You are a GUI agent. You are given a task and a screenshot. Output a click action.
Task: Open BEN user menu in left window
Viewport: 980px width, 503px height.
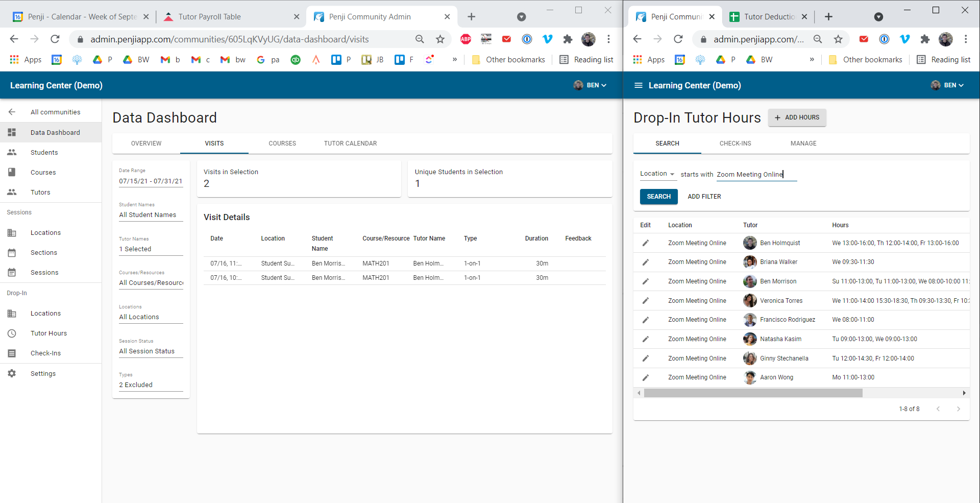pos(590,85)
